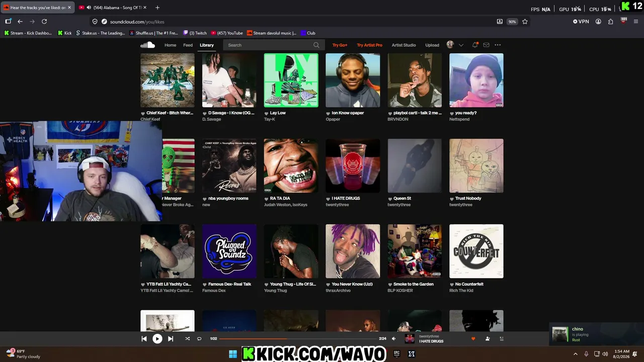The width and height of the screenshot is (644, 362).
Task: Open the browser account profile icon
Action: pos(598,22)
